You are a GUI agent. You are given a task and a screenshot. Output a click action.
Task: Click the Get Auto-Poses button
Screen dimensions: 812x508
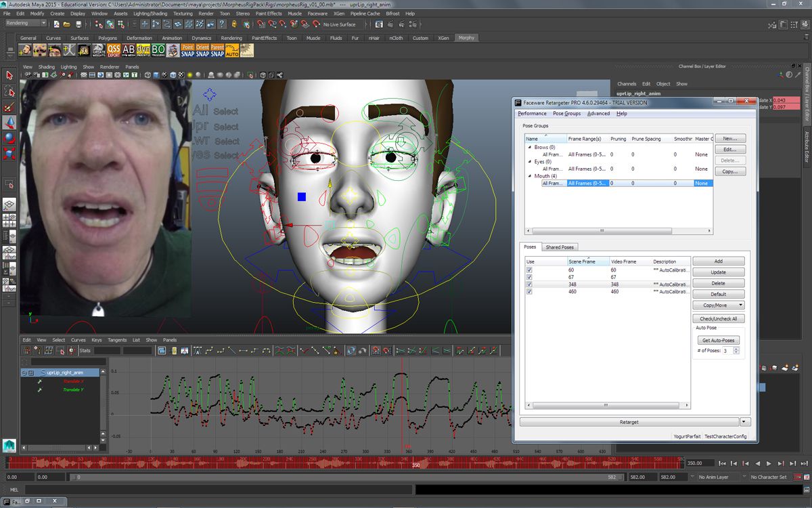click(719, 340)
